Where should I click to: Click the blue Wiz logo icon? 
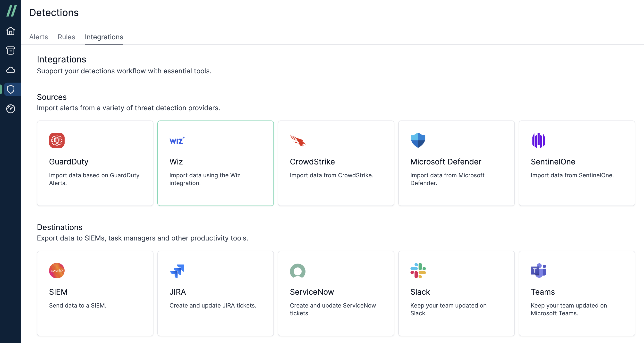[x=177, y=140]
